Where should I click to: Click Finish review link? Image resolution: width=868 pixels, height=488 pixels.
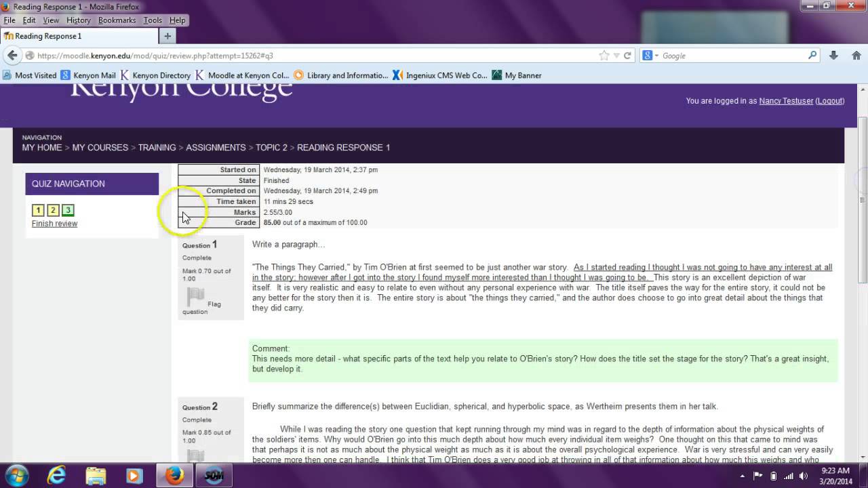click(54, 224)
